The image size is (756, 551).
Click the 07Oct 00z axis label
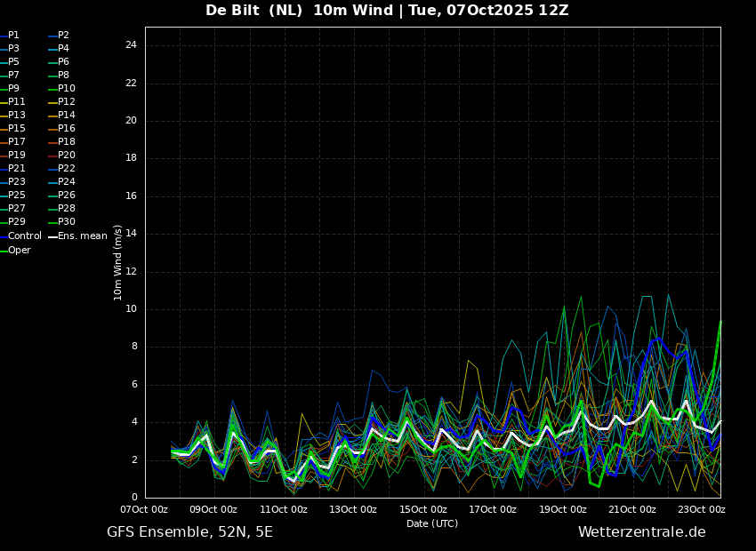144,509
